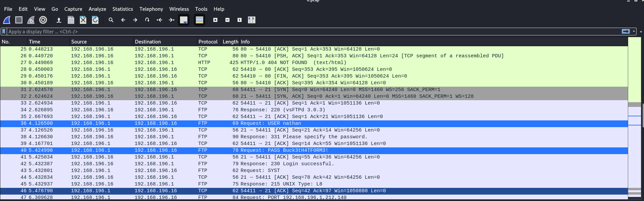Sort packets by the Protocol column
The image size is (644, 201).
click(x=208, y=42)
